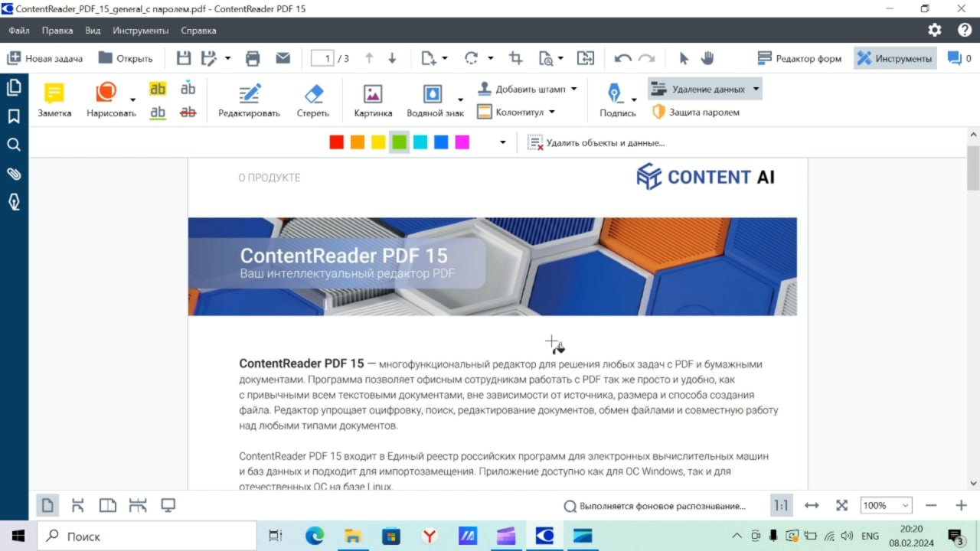Screen dimensions: 980x551
Task: Click the Новая задача button
Action: [46, 57]
